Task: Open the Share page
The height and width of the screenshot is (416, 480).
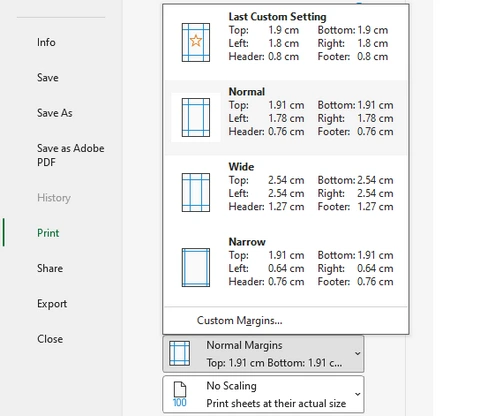Action: tap(50, 268)
